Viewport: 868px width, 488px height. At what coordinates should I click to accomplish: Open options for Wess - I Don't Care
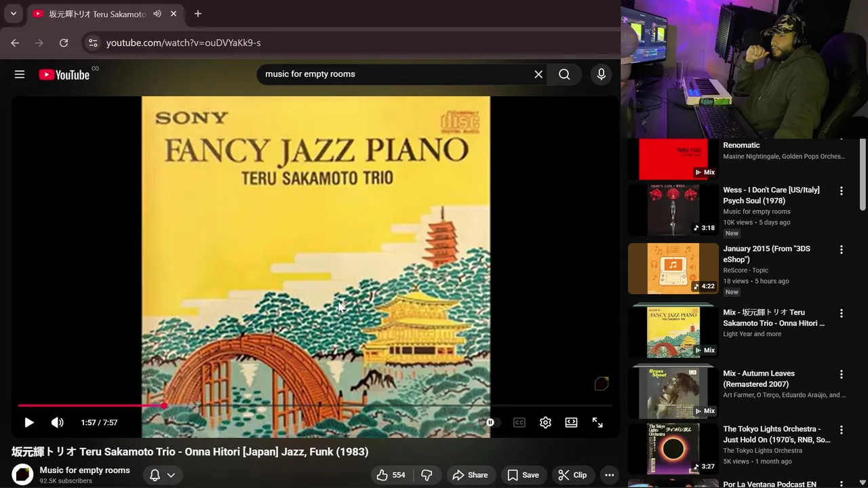click(842, 191)
